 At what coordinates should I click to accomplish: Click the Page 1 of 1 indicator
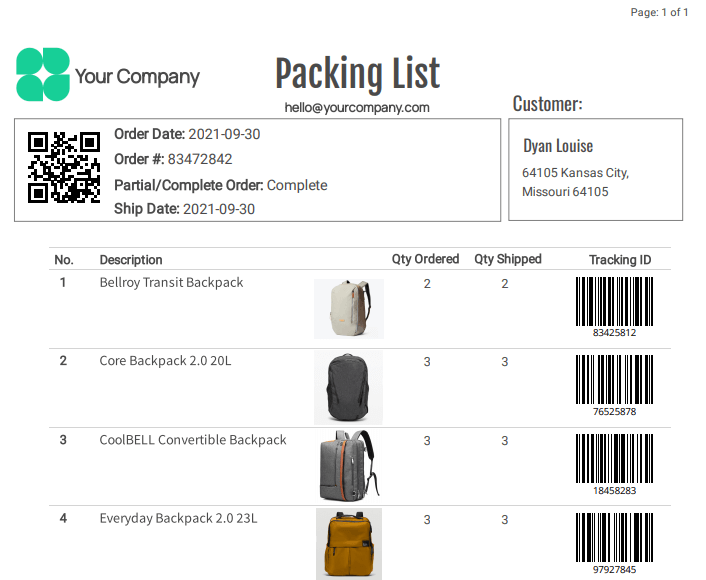point(659,12)
